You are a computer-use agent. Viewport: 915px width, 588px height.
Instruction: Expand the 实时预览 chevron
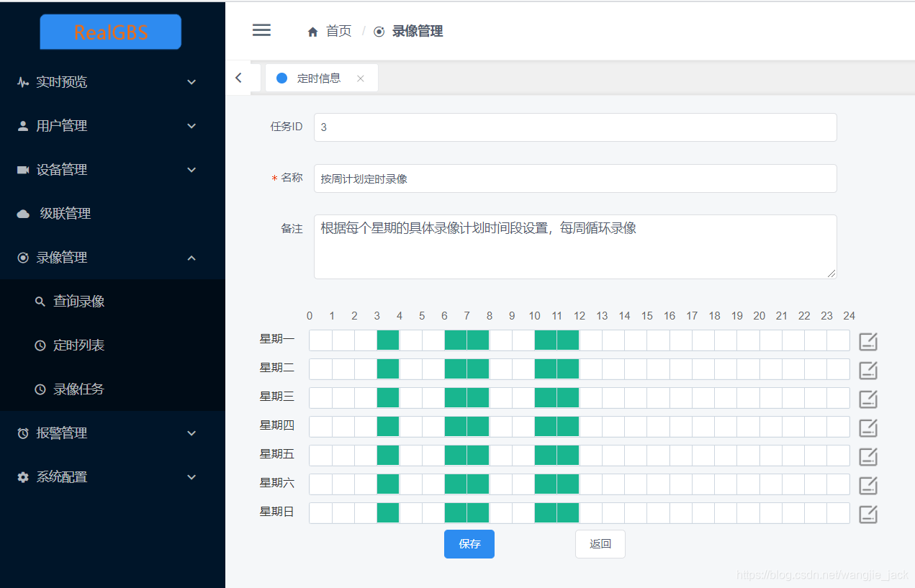pyautogui.click(x=191, y=82)
